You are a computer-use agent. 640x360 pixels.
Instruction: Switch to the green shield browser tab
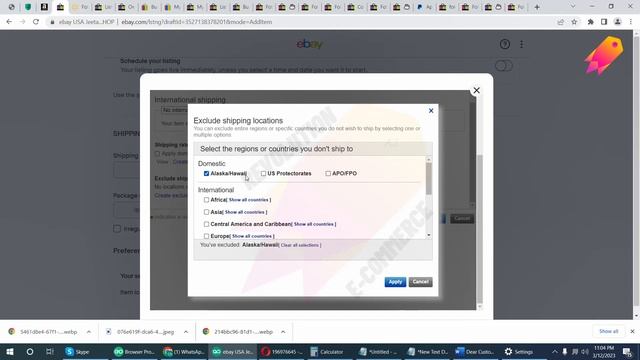(28, 7)
